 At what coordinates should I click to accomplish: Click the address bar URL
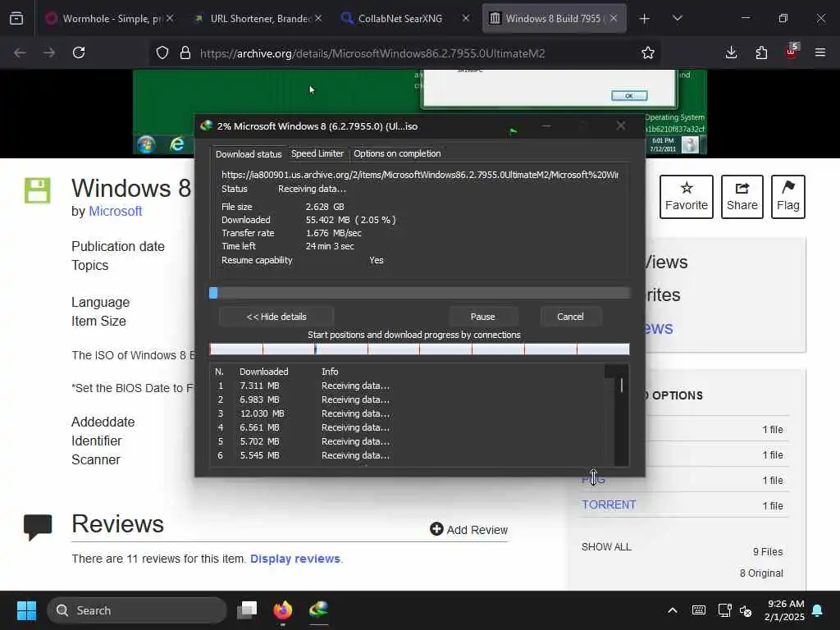[x=372, y=53]
